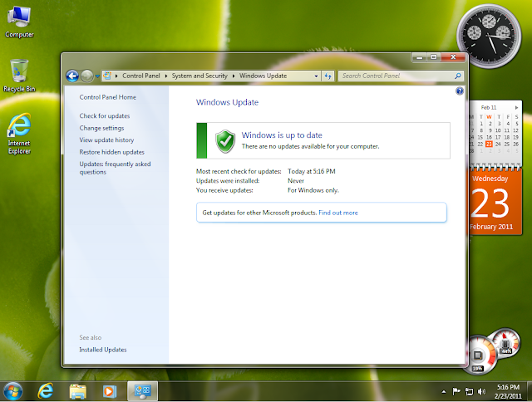The width and height of the screenshot is (532, 402).
Task: Open View update history
Action: point(106,140)
